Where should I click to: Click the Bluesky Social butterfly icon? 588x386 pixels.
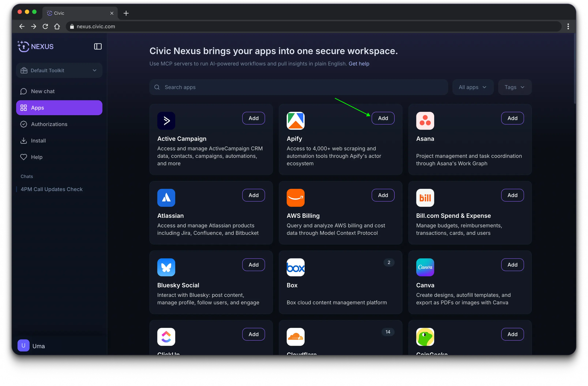tap(166, 267)
